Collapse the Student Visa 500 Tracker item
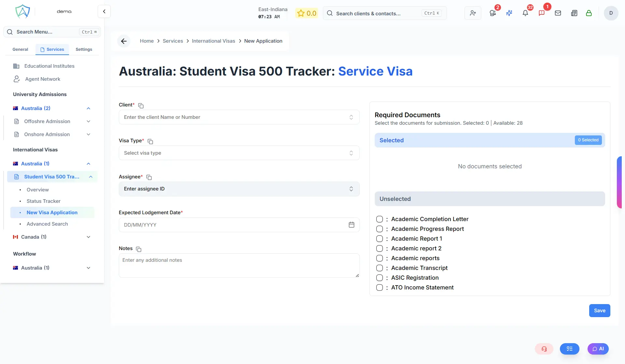 pos(91,177)
